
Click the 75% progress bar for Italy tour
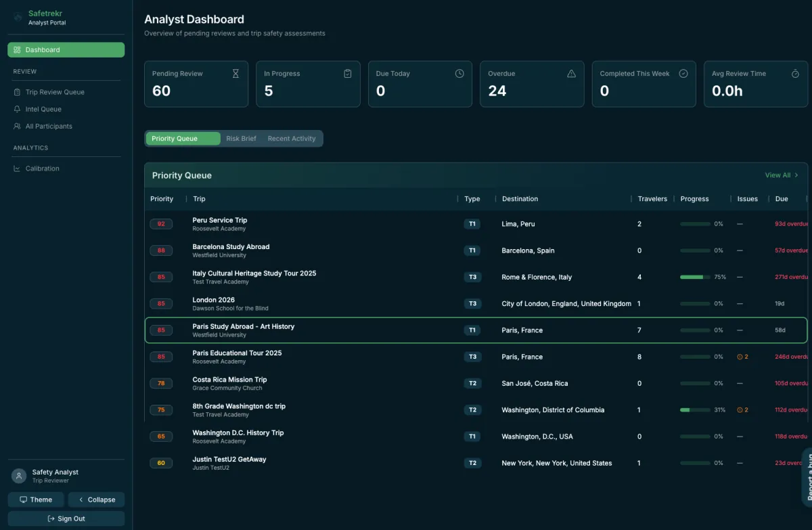click(695, 277)
